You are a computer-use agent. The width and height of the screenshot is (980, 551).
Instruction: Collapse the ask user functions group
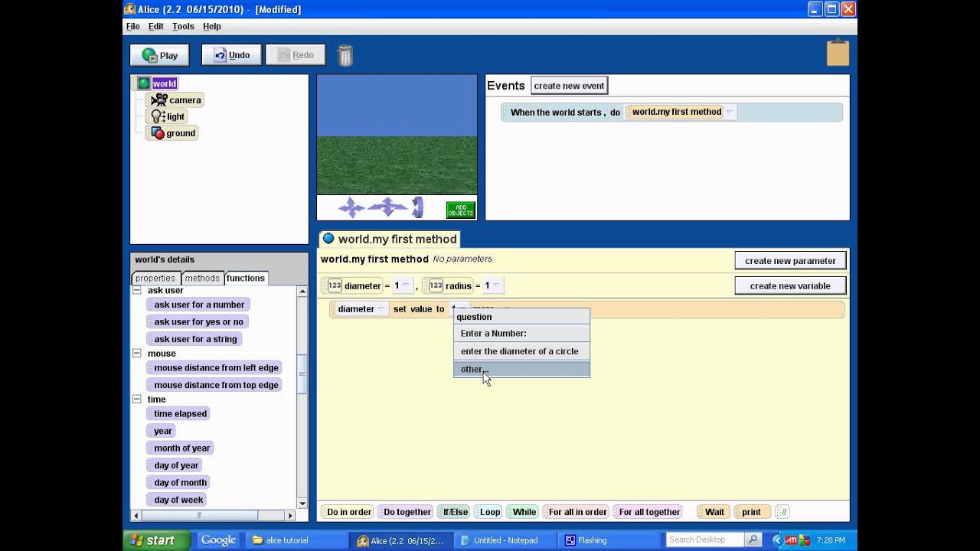pyautogui.click(x=137, y=291)
